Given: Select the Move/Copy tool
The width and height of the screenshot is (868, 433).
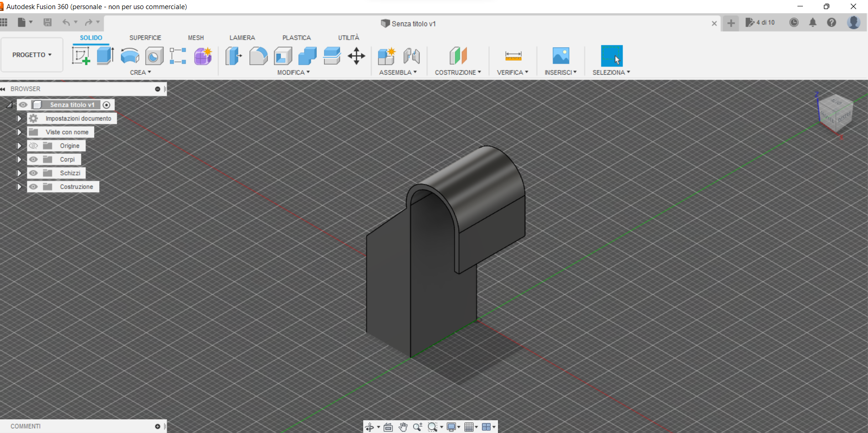Looking at the screenshot, I should (356, 56).
